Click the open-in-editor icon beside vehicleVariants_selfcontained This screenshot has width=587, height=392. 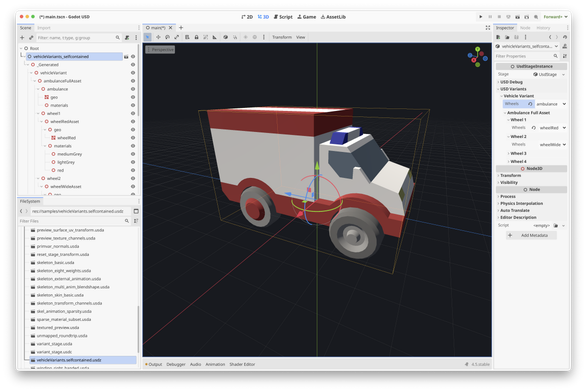pos(126,57)
